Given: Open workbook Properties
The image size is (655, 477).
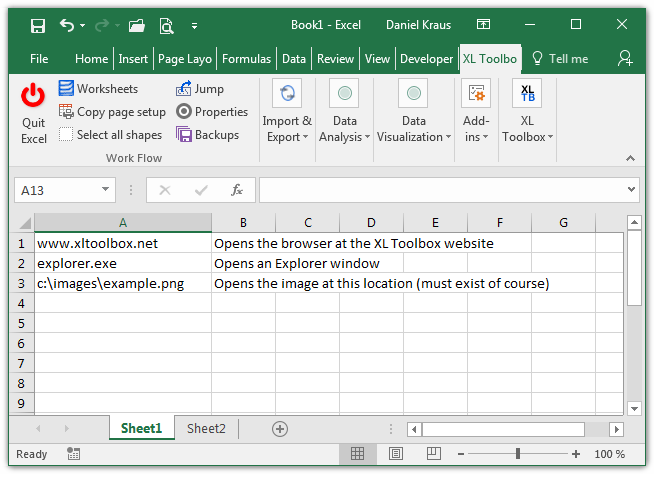Looking at the screenshot, I should (212, 112).
